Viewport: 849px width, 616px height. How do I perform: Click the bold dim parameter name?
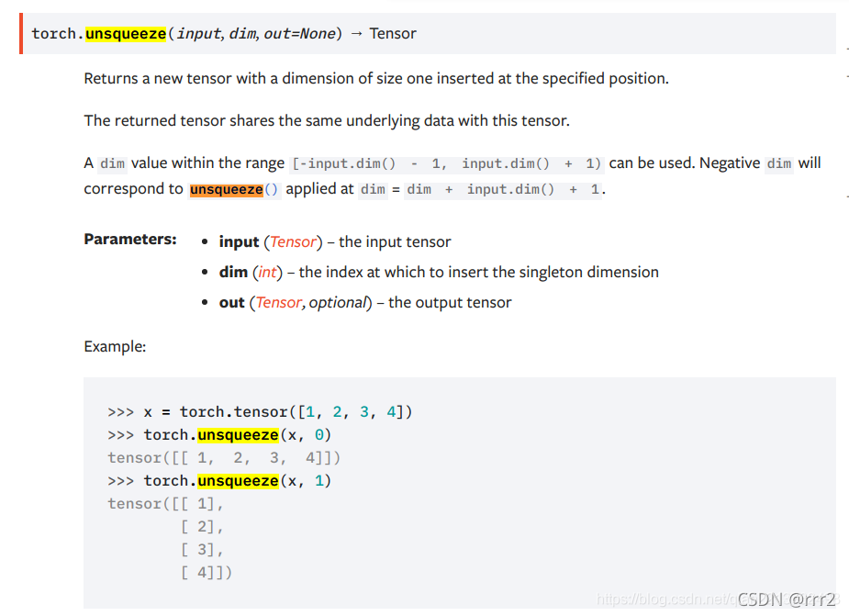(231, 272)
